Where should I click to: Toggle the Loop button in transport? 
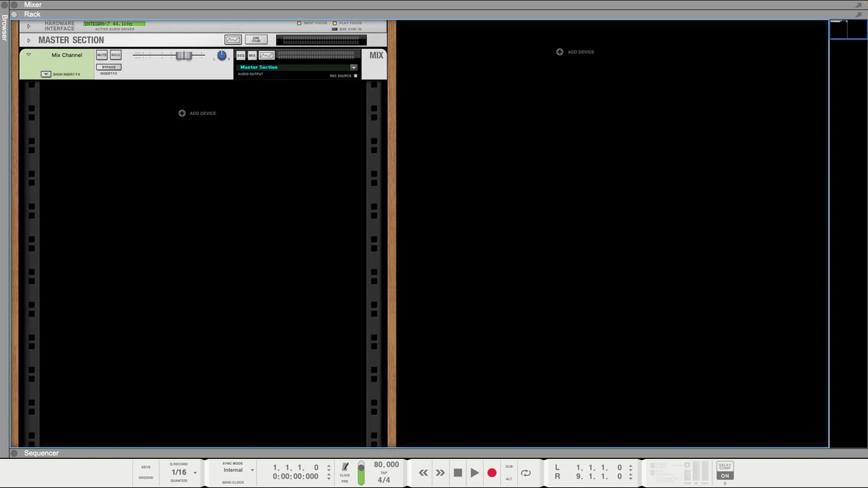click(526, 473)
